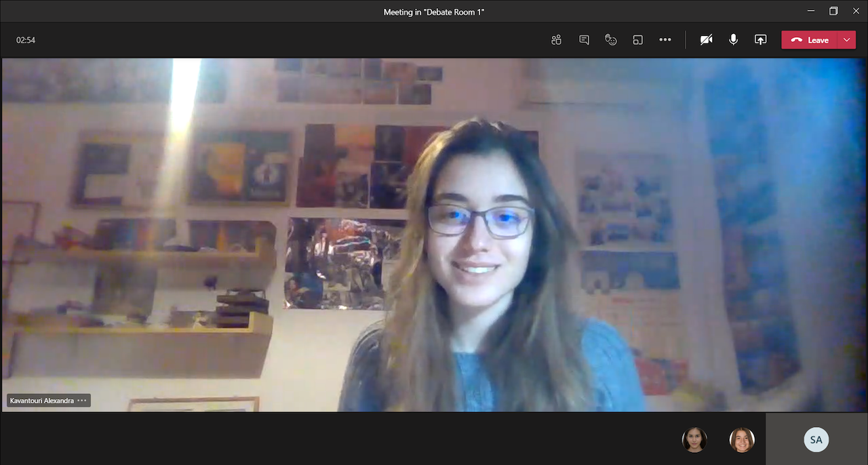
Task: Open the rooms panel icon
Action: tap(637, 40)
